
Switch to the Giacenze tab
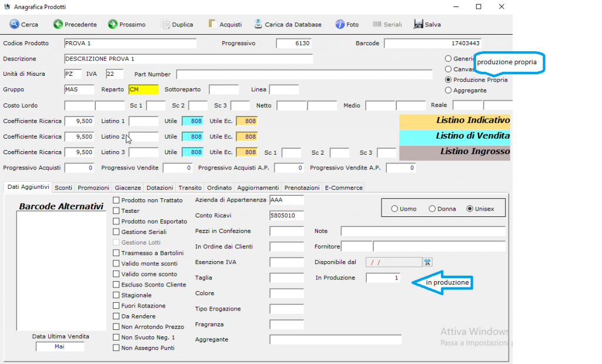point(128,188)
